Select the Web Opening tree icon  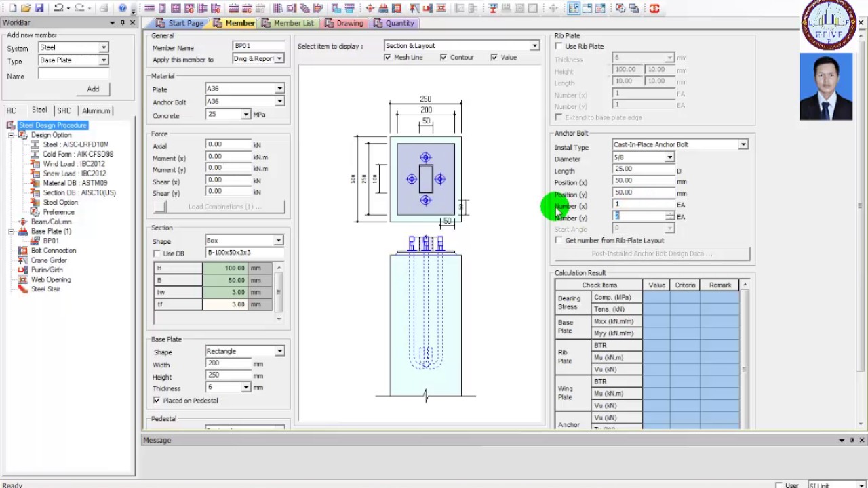click(23, 279)
